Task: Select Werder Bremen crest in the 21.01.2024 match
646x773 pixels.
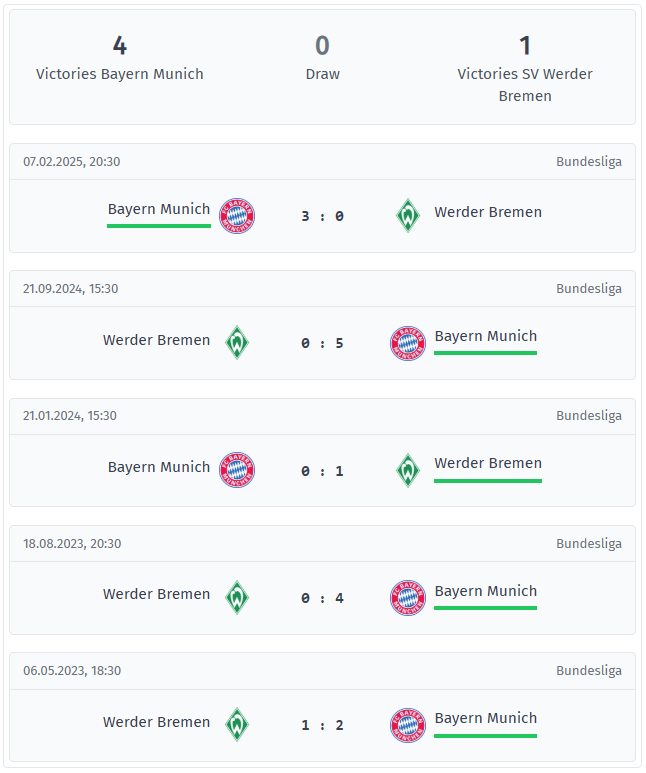Action: pyautogui.click(x=408, y=470)
